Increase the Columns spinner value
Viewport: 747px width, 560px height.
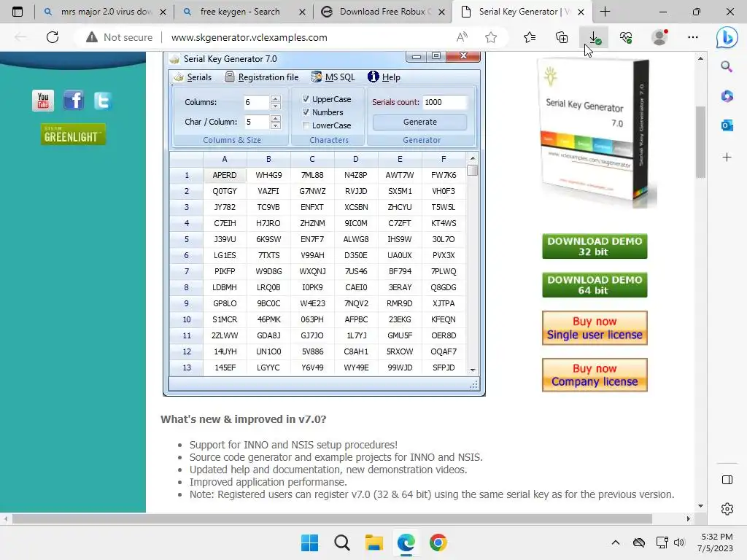tap(275, 98)
